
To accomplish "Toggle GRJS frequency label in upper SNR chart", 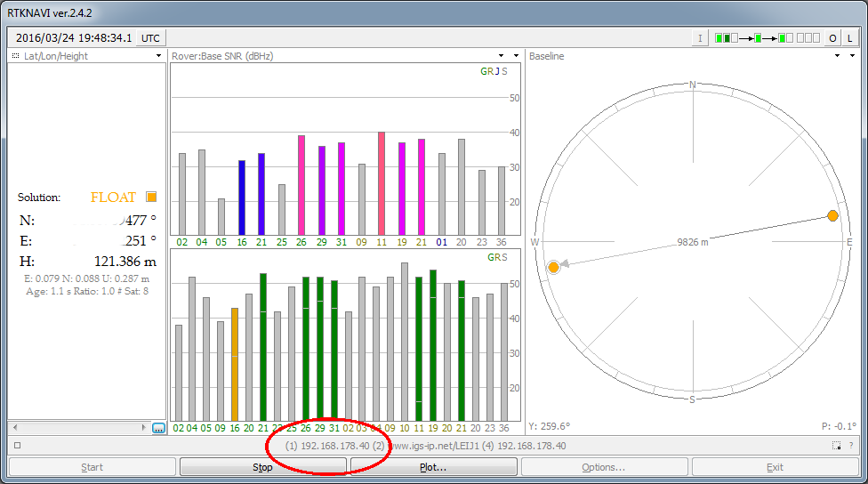I will click(494, 72).
